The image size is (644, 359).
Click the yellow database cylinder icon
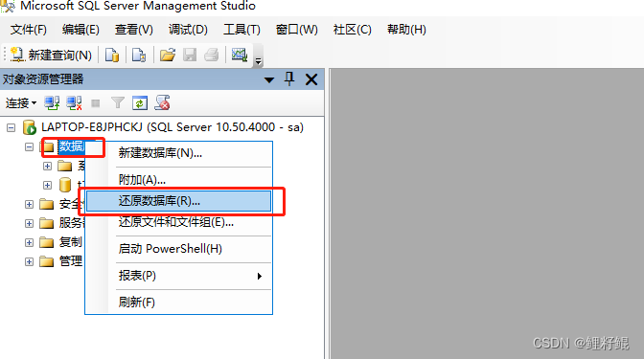pyautogui.click(x=65, y=185)
